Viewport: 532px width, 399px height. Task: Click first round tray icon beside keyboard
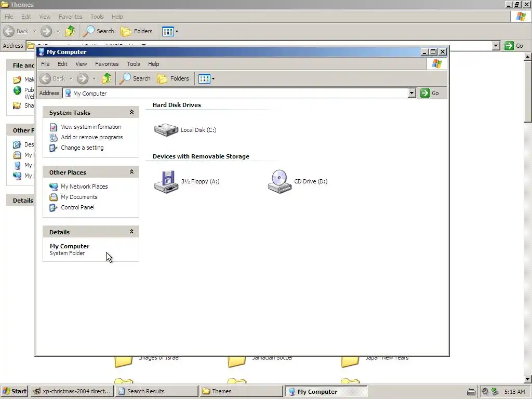pyautogui.click(x=485, y=391)
